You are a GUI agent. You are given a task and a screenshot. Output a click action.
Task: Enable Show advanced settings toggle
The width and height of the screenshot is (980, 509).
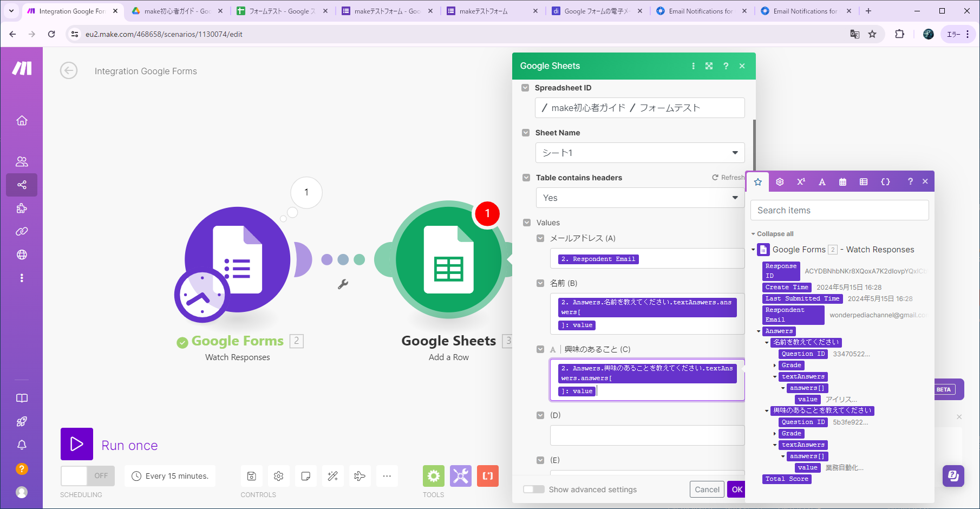point(533,490)
